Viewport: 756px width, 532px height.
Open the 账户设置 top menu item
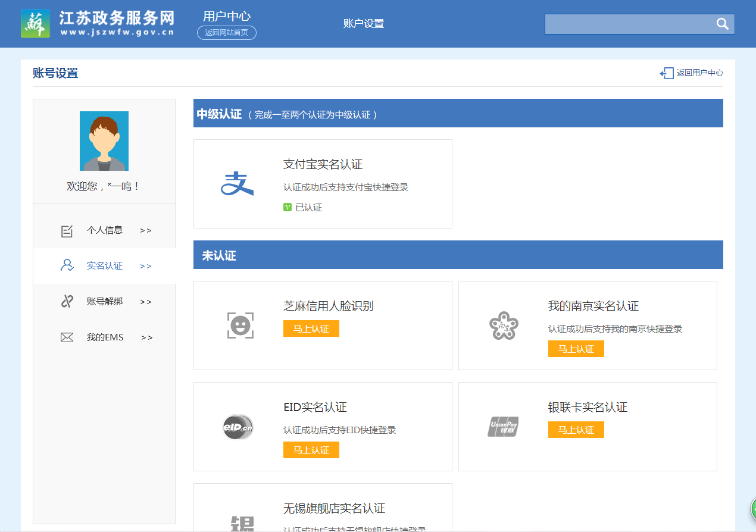click(x=364, y=24)
